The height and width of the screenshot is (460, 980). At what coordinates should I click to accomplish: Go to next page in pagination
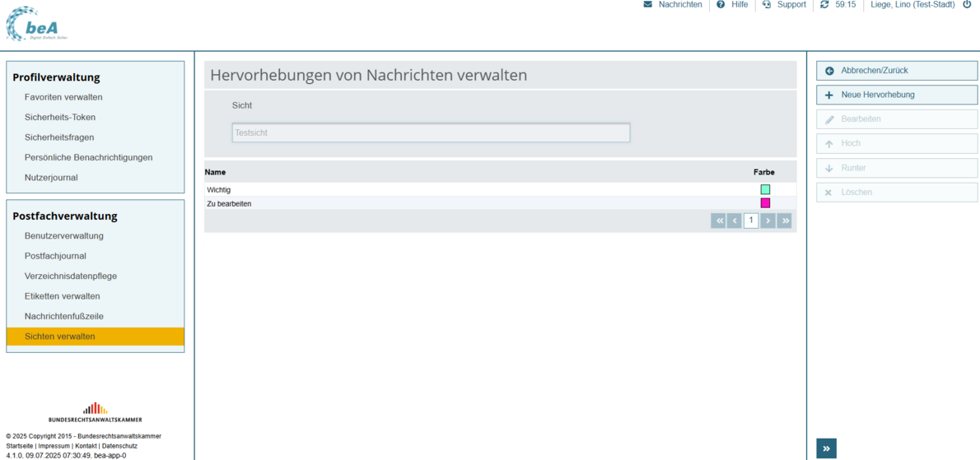[x=768, y=221]
